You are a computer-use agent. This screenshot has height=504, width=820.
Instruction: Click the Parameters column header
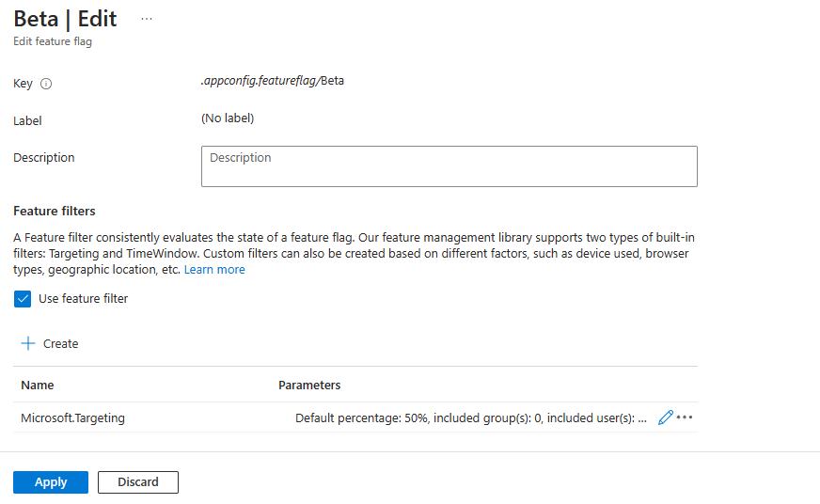(x=309, y=386)
